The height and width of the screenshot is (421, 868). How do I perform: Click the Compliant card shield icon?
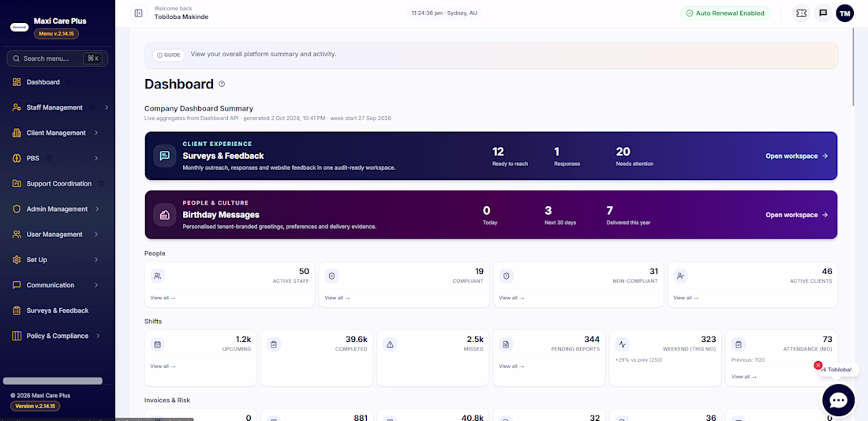pyautogui.click(x=332, y=276)
